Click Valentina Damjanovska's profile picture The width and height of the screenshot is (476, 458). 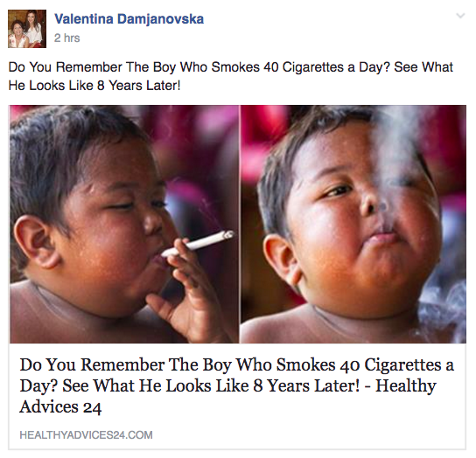[x=27, y=29]
